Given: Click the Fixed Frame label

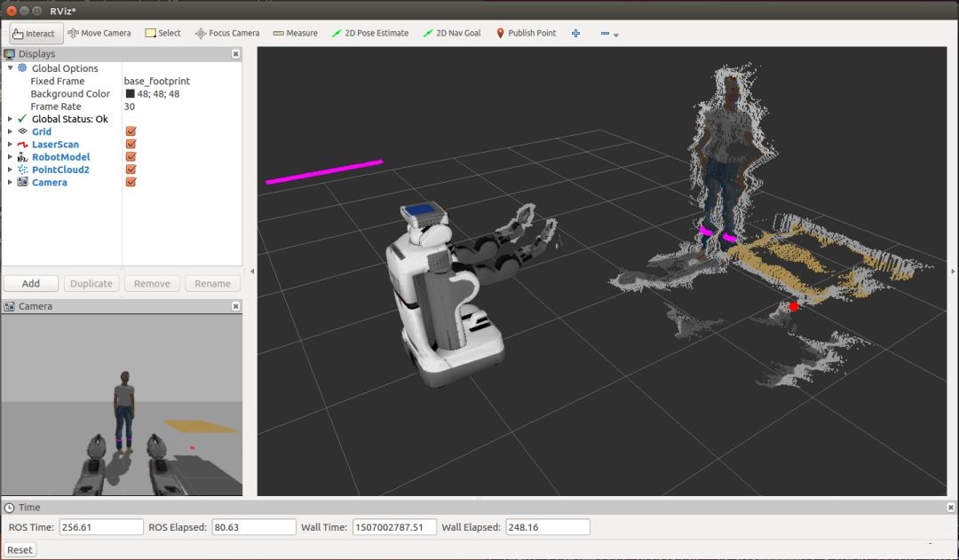Looking at the screenshot, I should tap(58, 81).
